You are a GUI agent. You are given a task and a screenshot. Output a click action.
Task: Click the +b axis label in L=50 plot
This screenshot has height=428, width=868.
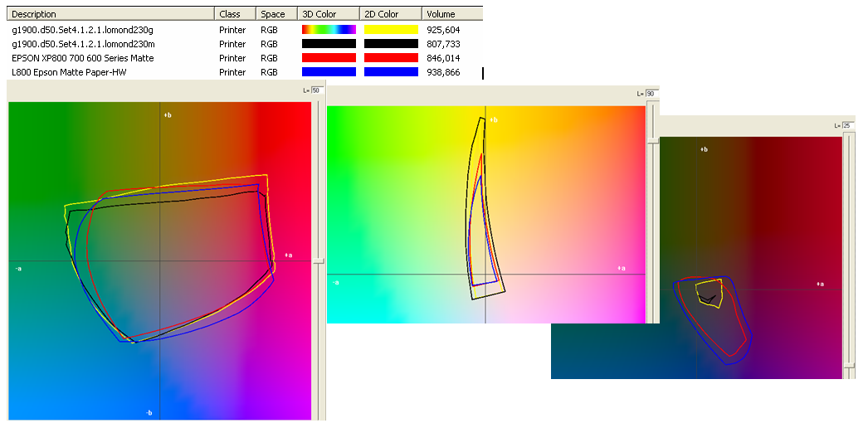(x=168, y=115)
